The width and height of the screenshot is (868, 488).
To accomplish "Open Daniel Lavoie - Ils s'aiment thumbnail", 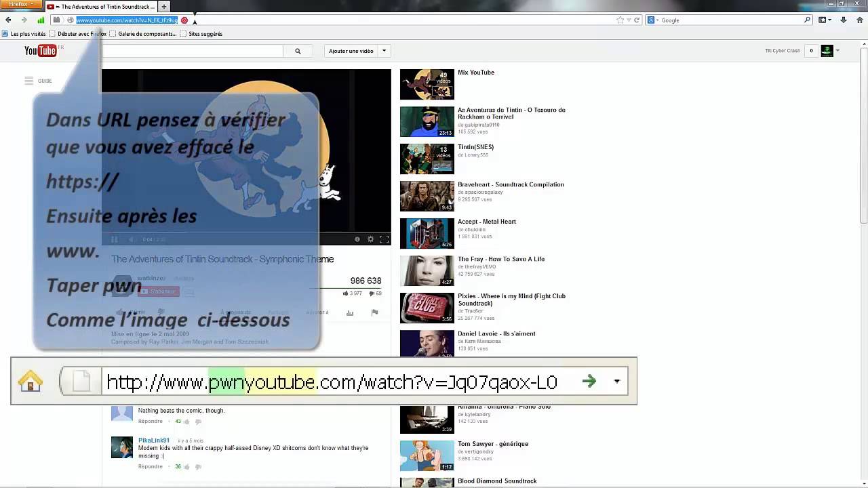I will (x=427, y=344).
